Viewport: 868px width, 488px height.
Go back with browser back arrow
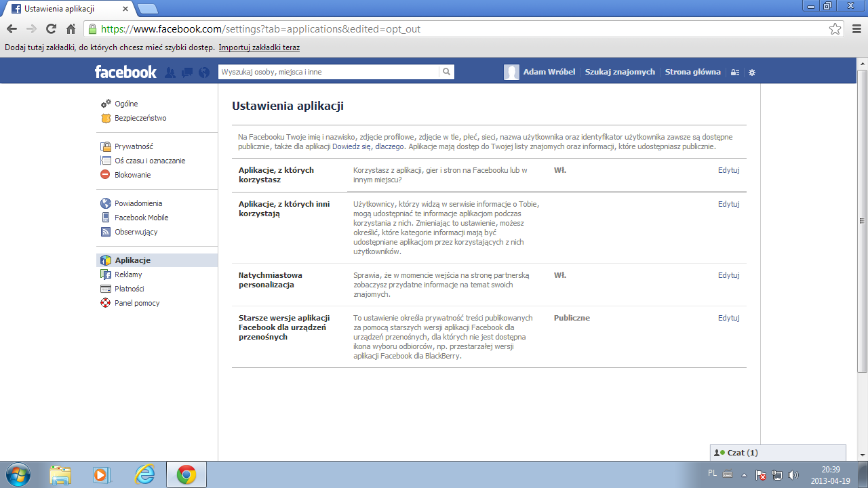tap(12, 29)
